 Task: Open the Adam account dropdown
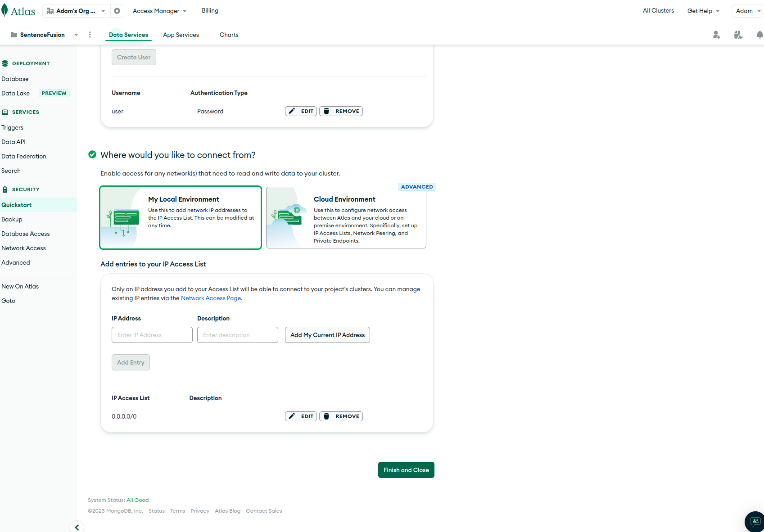[748, 11]
